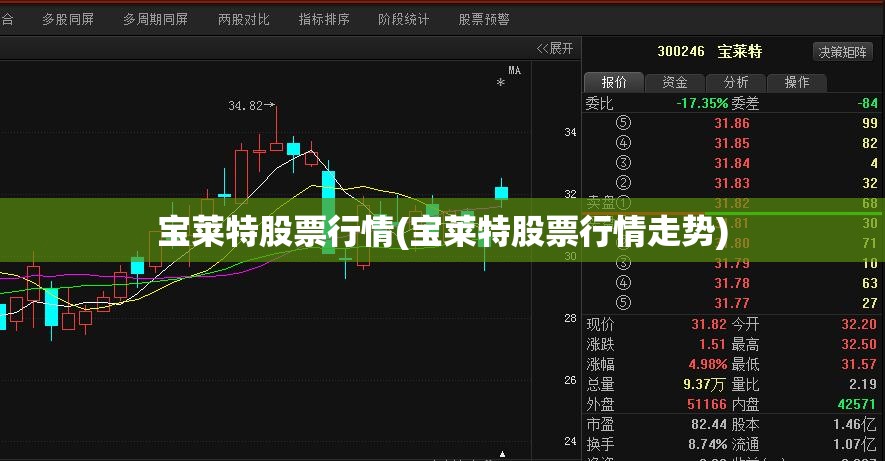This screenshot has width=885, height=461.
Task: Click the circled 2 icon beside 31.83
Action: [623, 183]
